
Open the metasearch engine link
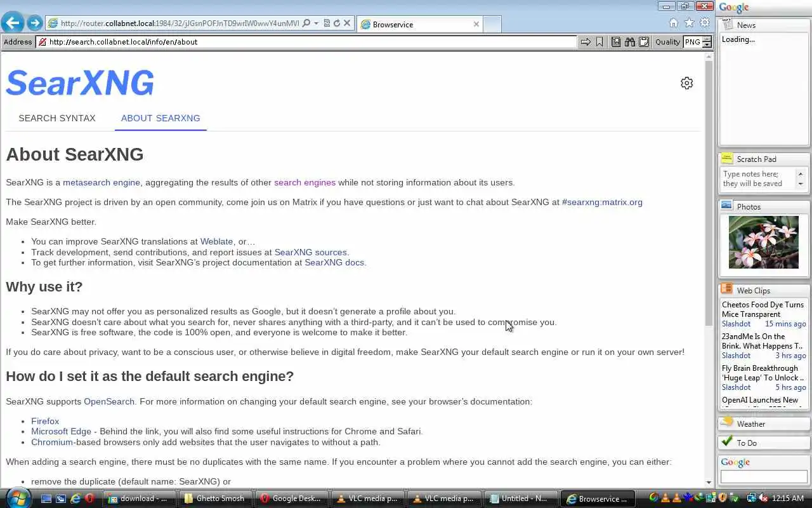pos(101,182)
